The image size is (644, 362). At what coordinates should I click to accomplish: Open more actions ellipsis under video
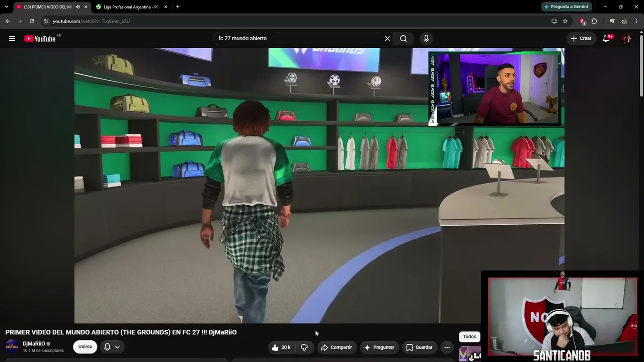(x=447, y=347)
